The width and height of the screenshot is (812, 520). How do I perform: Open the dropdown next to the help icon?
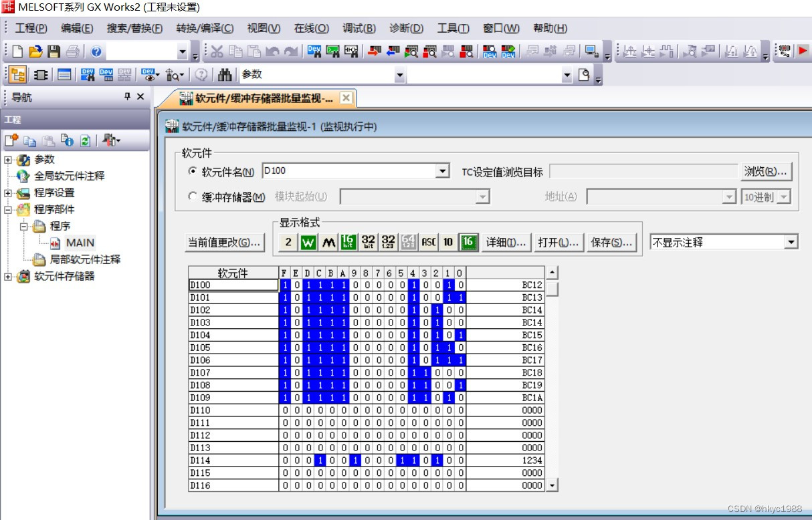pyautogui.click(x=183, y=51)
